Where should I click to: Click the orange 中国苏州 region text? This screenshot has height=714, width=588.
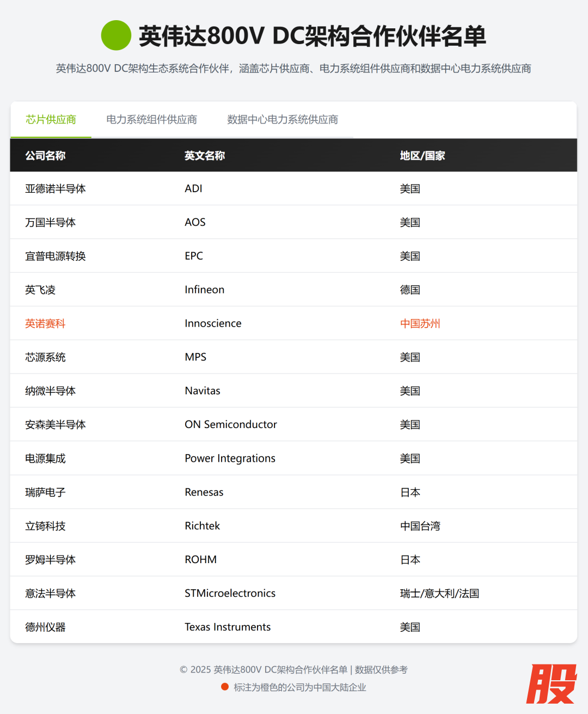click(x=420, y=324)
